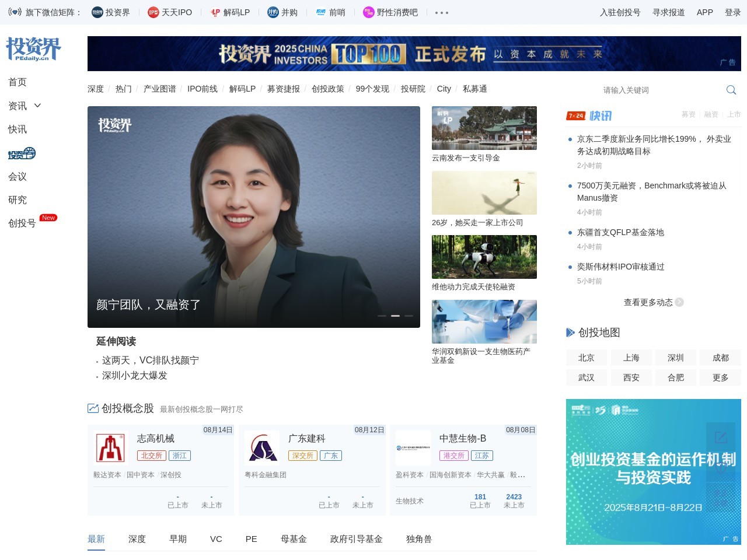Select the 政府引导基金 tab
This screenshot has width=747, height=560.
pyautogui.click(x=357, y=539)
